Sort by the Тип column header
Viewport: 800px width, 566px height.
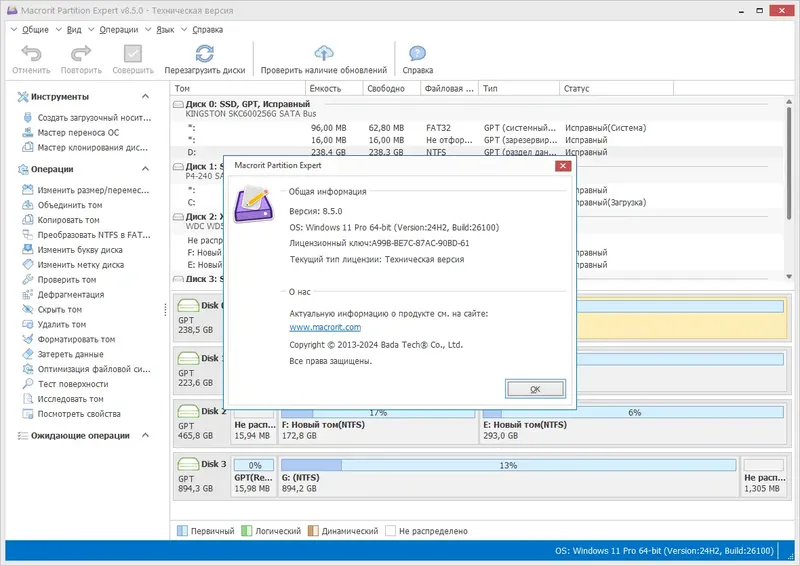tap(519, 88)
